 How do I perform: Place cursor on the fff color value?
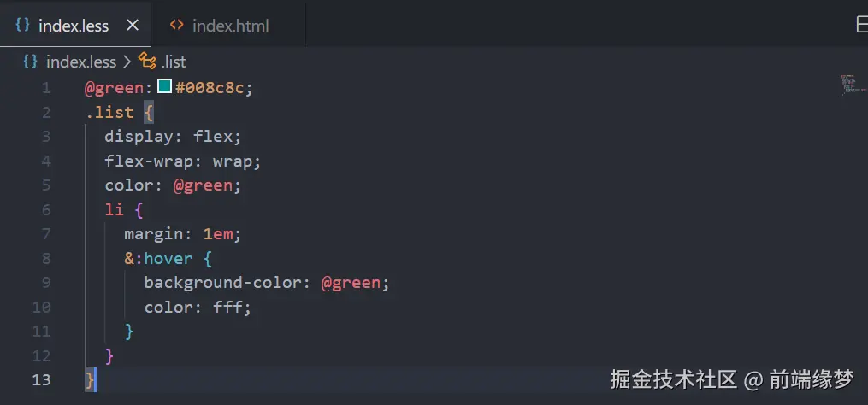click(233, 307)
